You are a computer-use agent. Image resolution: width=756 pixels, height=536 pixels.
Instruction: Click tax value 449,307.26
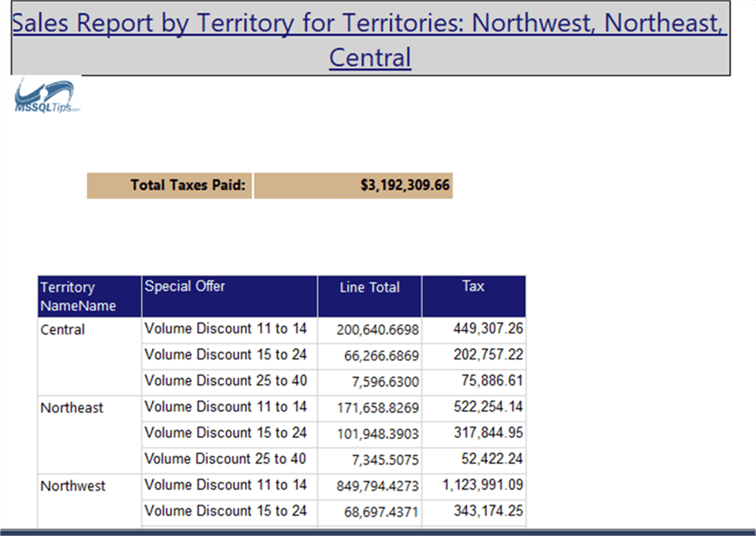click(x=474, y=330)
